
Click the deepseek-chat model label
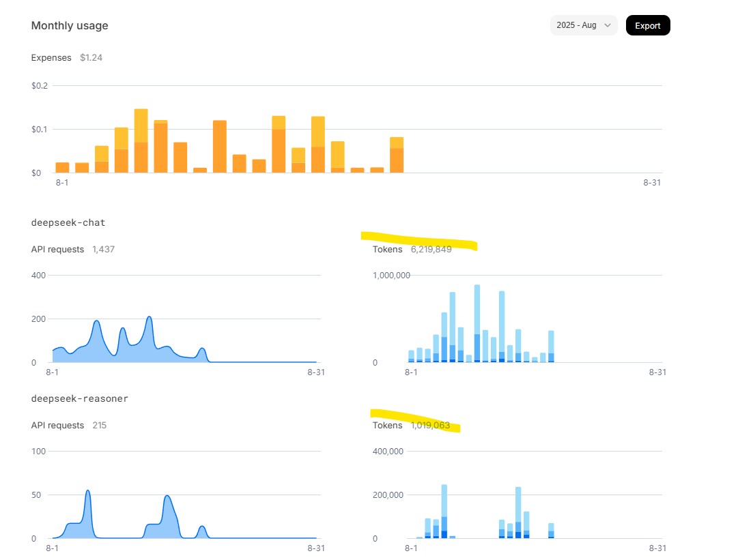[x=68, y=222]
